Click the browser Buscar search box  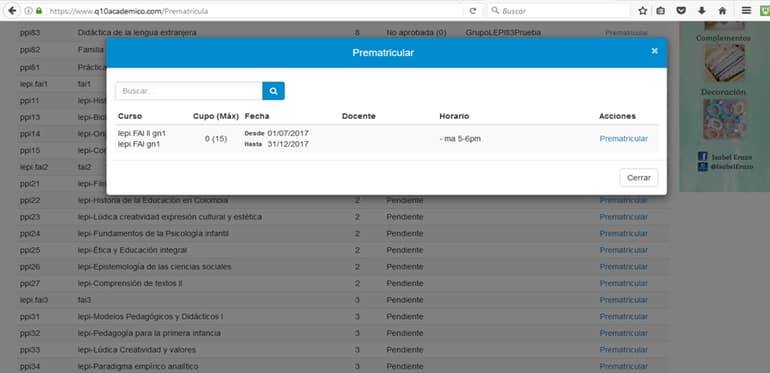[559, 11]
